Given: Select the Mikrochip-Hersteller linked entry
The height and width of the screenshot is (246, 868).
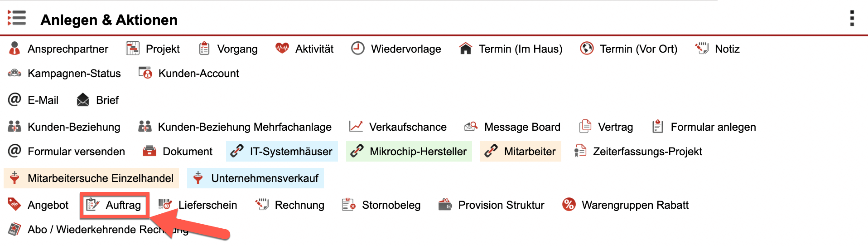Looking at the screenshot, I should [409, 151].
